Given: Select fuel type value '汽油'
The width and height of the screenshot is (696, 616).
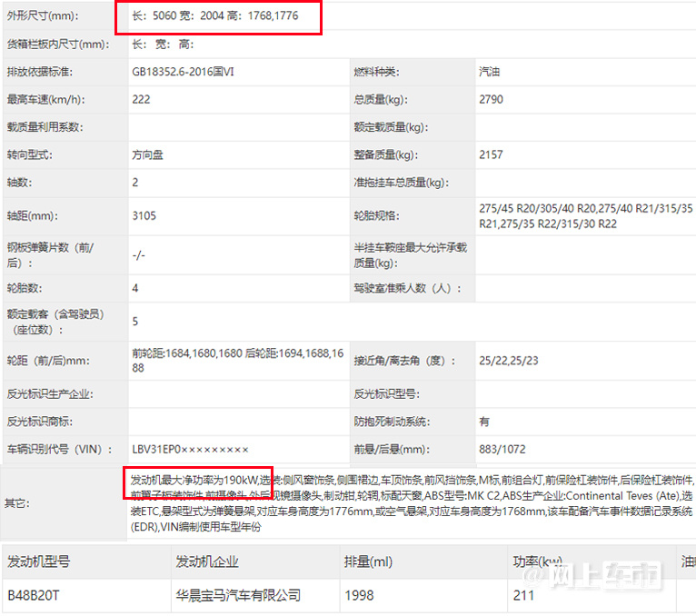Looking at the screenshot, I should [490, 72].
